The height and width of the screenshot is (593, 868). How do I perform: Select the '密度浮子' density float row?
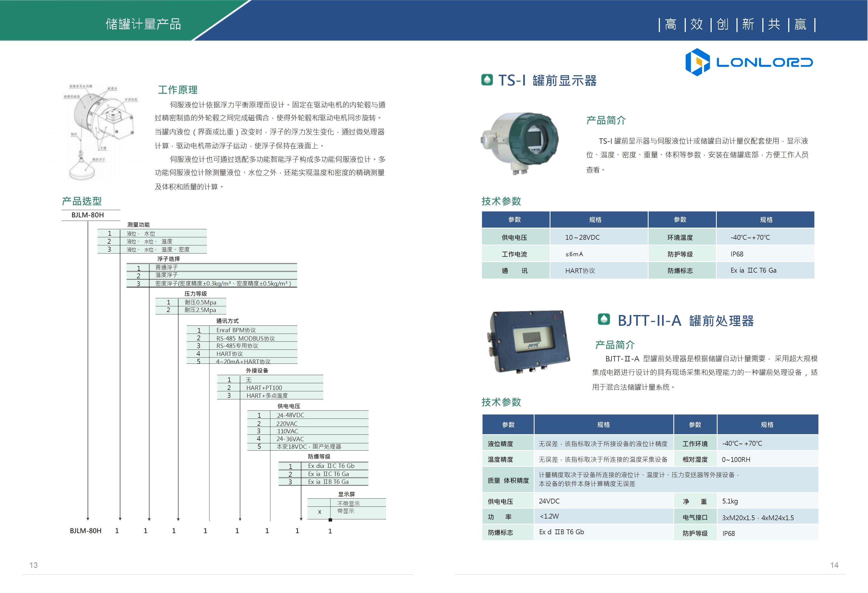pyautogui.click(x=212, y=283)
